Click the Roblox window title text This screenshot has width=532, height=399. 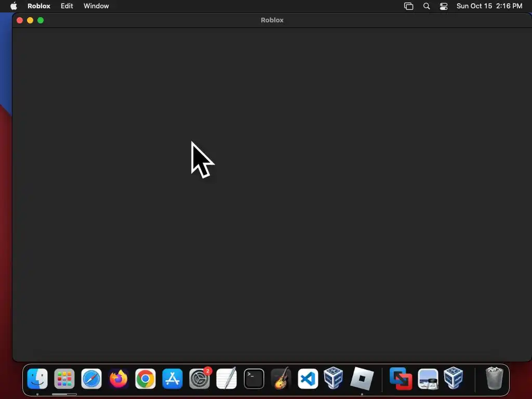point(272,20)
